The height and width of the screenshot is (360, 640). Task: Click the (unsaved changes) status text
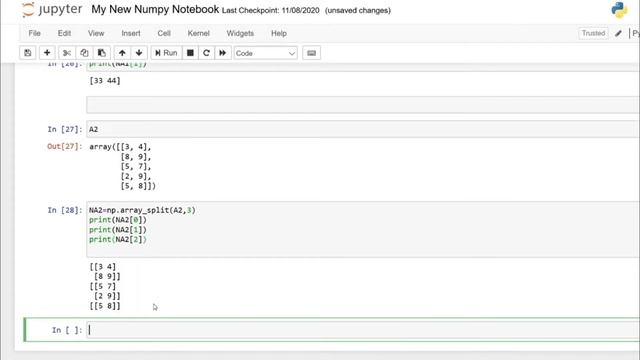tap(358, 11)
